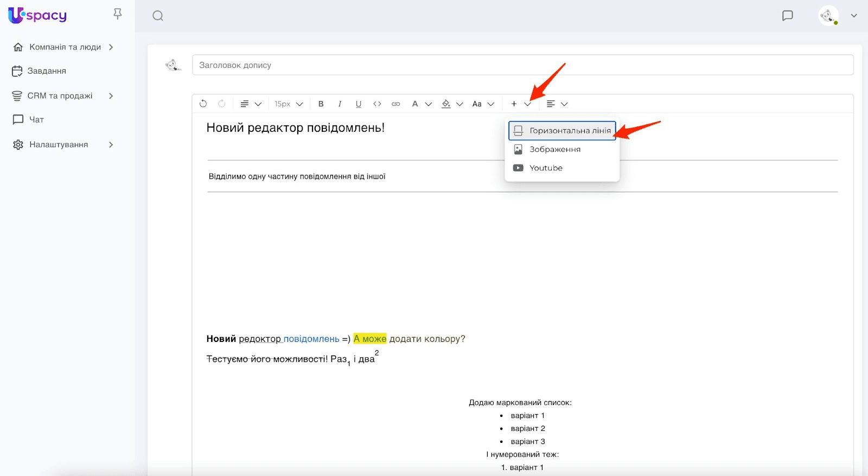Open the highlight fill color menu
This screenshot has width=868, height=476.
click(x=459, y=104)
